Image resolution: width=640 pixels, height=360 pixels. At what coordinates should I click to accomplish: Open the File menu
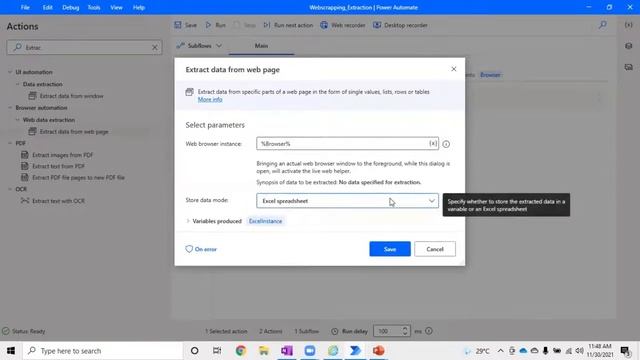pyautogui.click(x=25, y=7)
